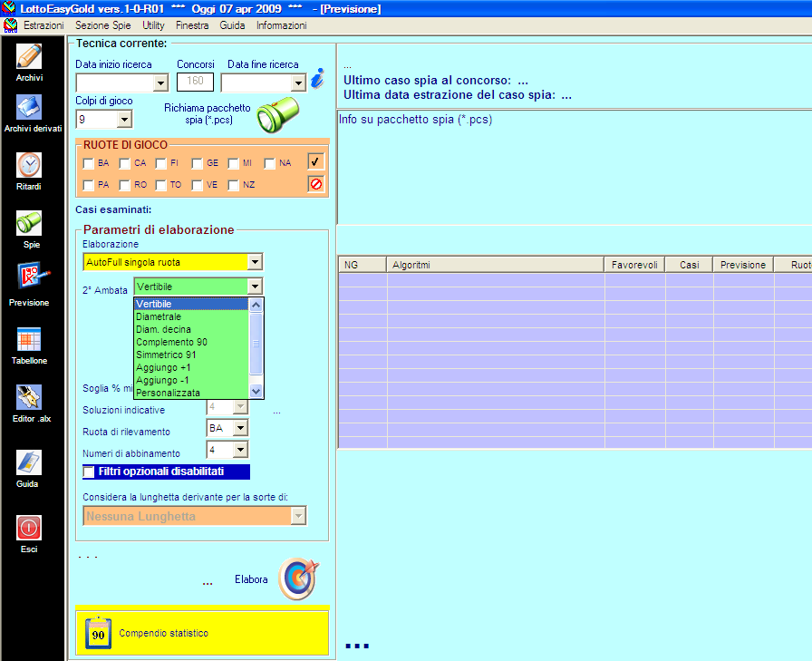Click the Previsione column header

(743, 265)
